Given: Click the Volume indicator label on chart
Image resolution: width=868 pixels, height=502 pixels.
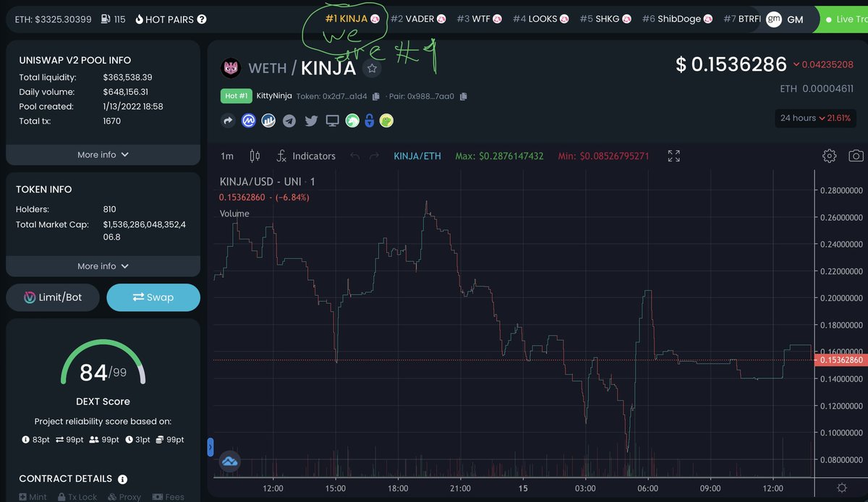Looking at the screenshot, I should coord(234,213).
